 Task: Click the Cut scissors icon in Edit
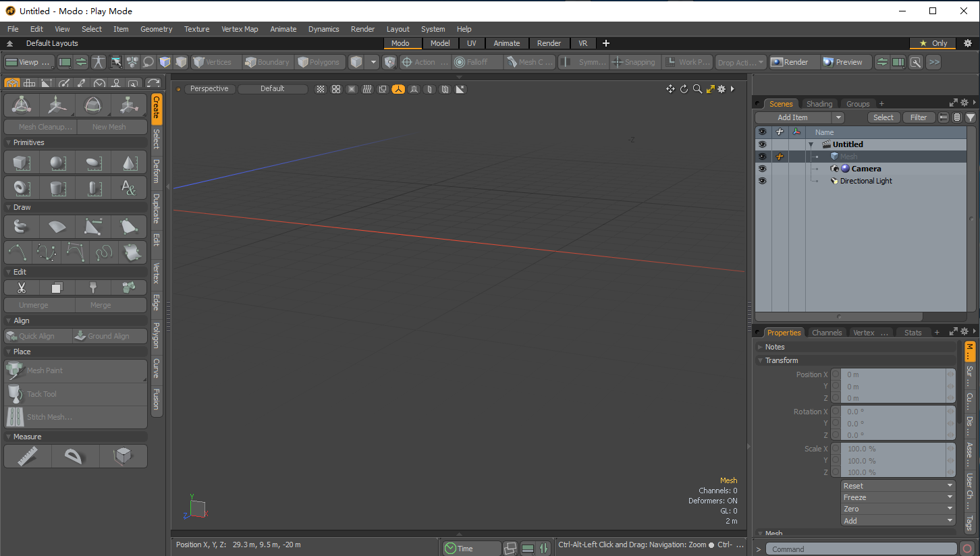point(22,287)
